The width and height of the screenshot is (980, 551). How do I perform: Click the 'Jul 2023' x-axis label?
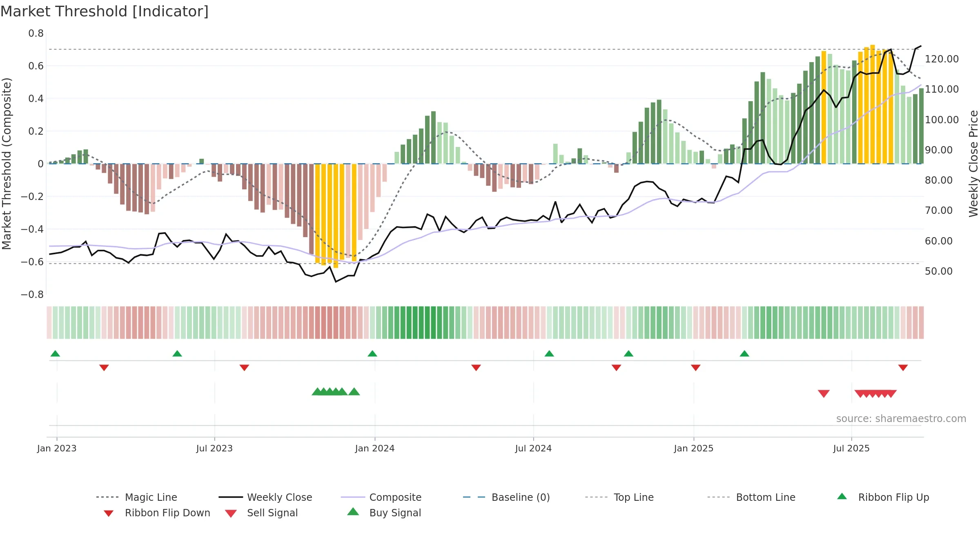pos(214,448)
